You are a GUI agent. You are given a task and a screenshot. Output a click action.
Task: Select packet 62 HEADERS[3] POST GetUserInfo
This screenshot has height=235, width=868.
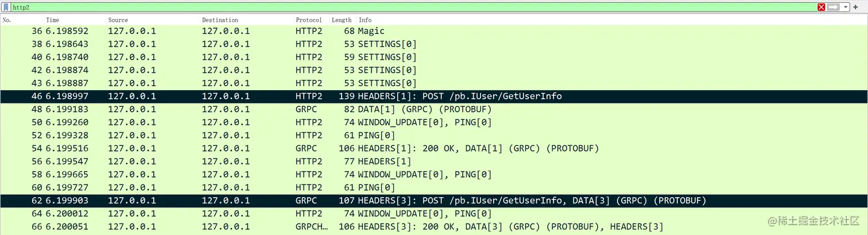[x=434, y=201]
